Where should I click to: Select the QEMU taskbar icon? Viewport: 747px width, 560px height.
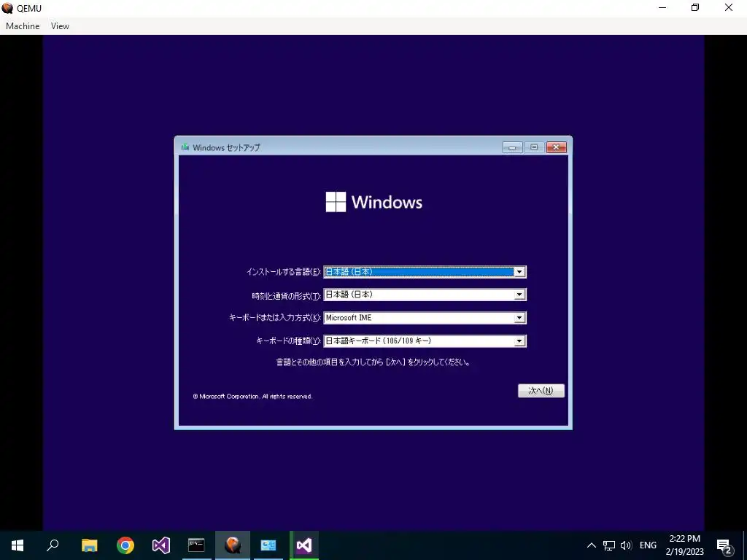233,545
